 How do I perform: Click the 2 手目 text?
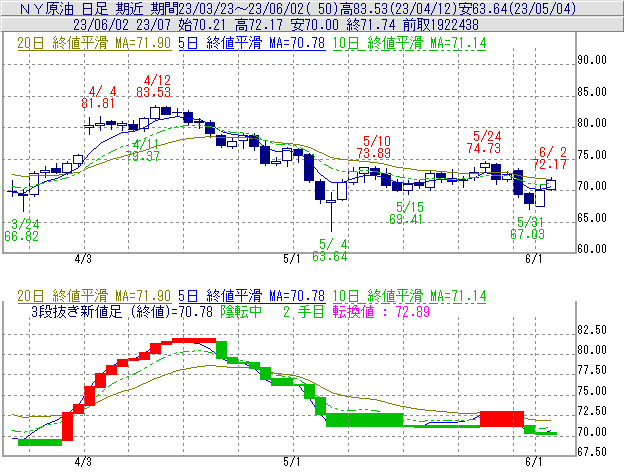point(304,311)
